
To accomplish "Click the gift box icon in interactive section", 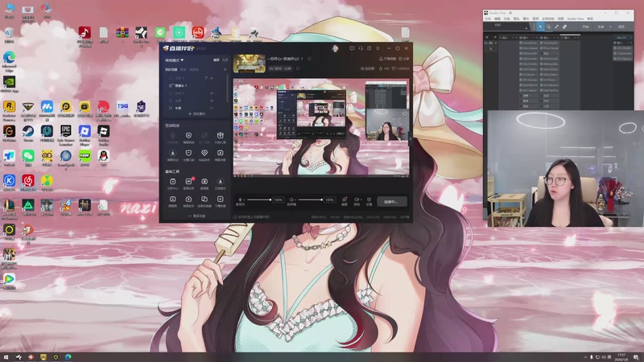I will (x=220, y=136).
